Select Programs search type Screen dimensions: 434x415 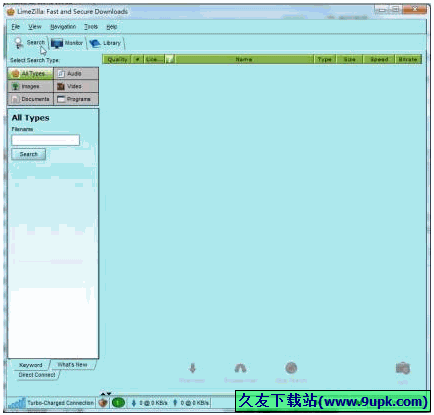coord(76,99)
